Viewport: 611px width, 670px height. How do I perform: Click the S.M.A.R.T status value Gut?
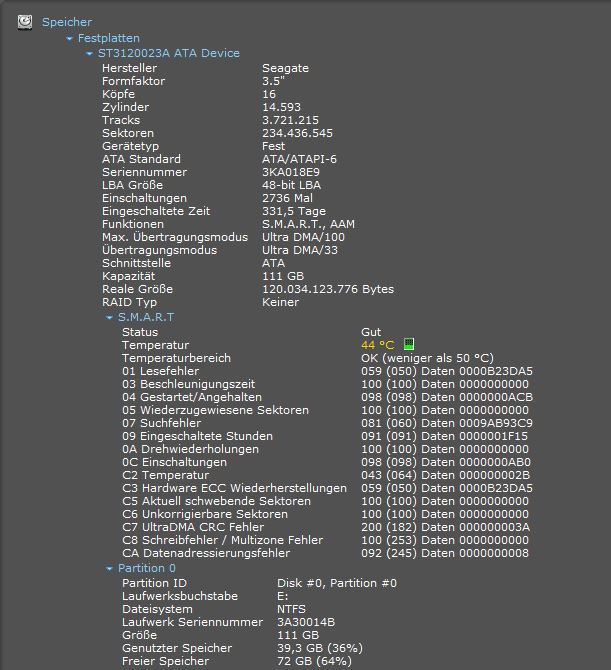371,332
